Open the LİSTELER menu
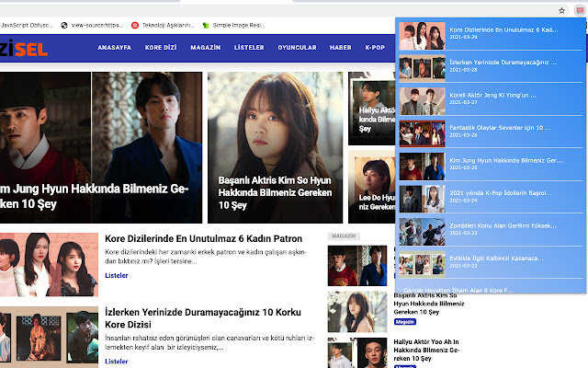This screenshot has height=368, width=588. (249, 48)
